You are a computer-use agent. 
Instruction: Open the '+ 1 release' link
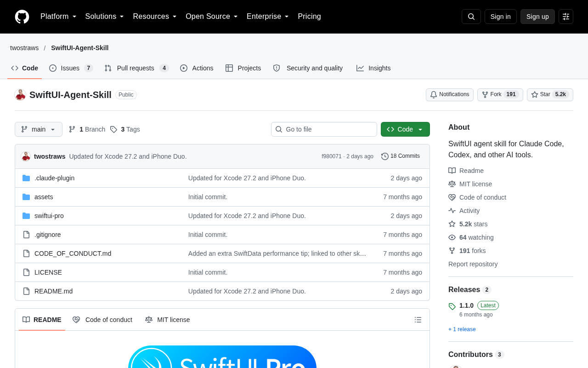(x=462, y=329)
